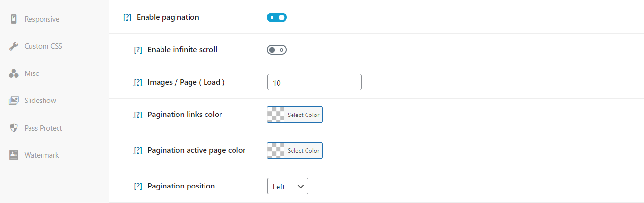Viewport: 644px width, 203px height.
Task: Click the Custom CSS wrench icon
Action: point(14,46)
